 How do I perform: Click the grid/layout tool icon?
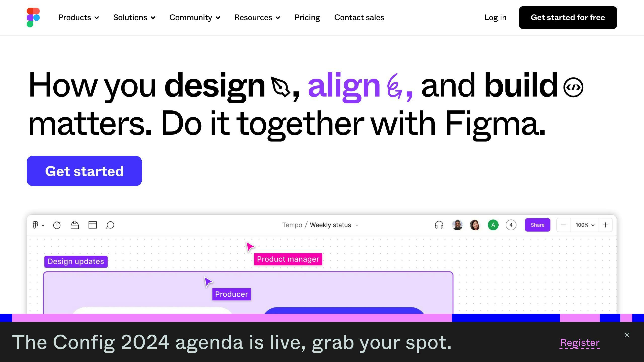click(x=92, y=225)
